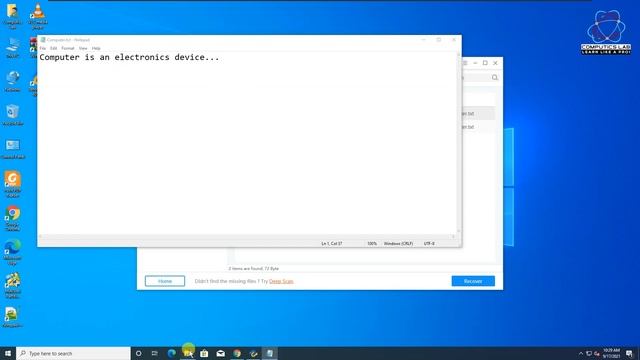Open the Mail app from the taskbar
This screenshot has height=360, width=640.
coord(220,353)
